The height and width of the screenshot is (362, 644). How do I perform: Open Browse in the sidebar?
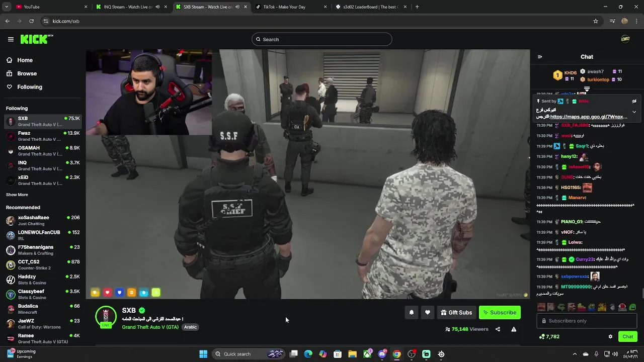[x=27, y=73]
